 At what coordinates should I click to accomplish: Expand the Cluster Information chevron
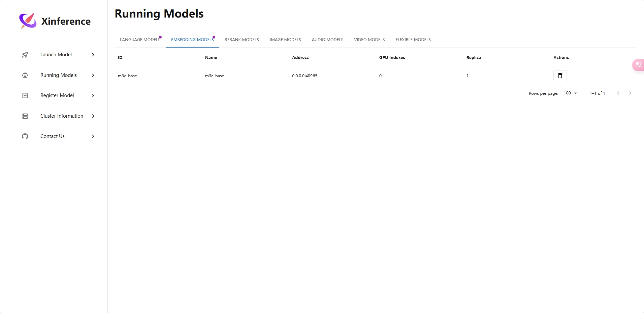(93, 116)
